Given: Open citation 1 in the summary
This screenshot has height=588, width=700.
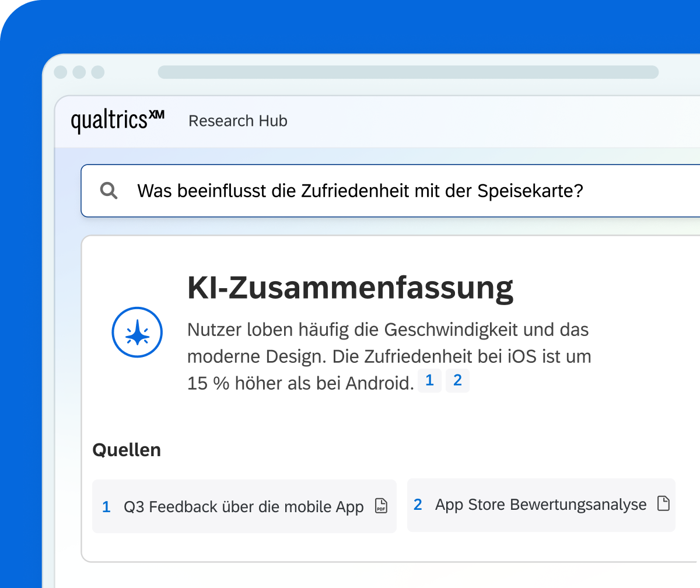Looking at the screenshot, I should (x=429, y=381).
